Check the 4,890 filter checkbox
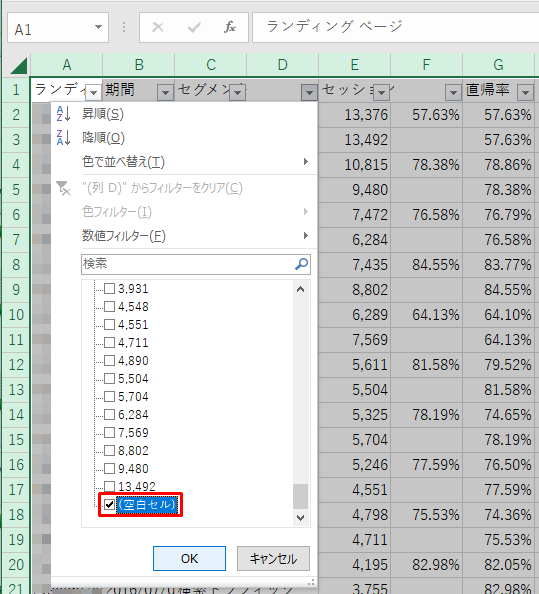Screen dimensions: 539x594 (109, 361)
